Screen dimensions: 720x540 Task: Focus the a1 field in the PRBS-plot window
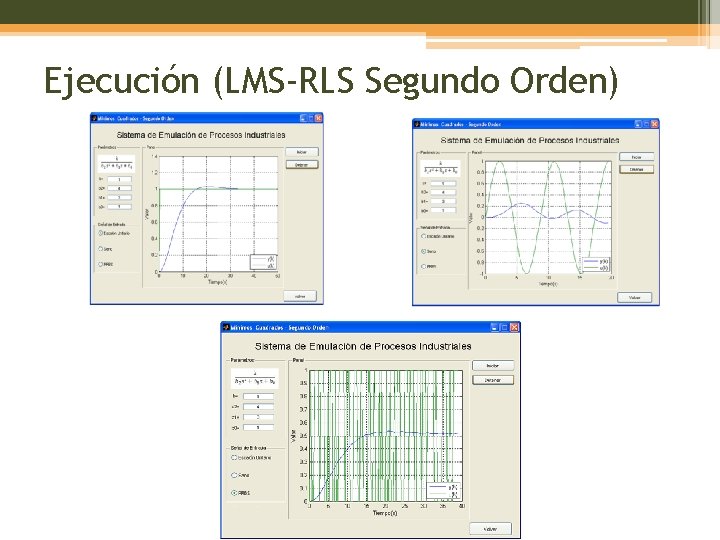(258, 417)
